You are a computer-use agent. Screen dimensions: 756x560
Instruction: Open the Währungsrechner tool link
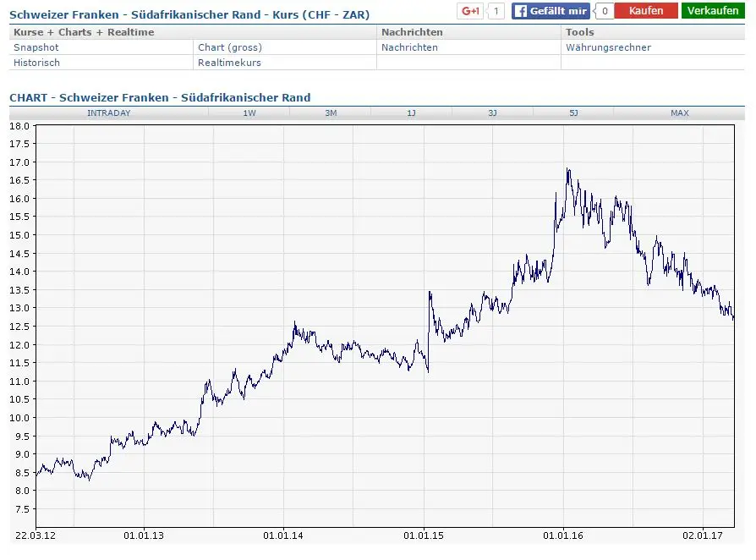pos(609,47)
